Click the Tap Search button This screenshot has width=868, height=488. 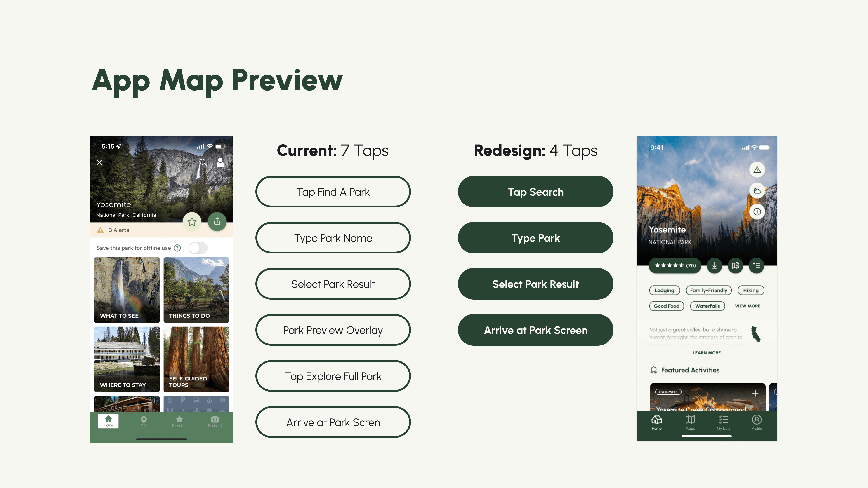click(535, 192)
